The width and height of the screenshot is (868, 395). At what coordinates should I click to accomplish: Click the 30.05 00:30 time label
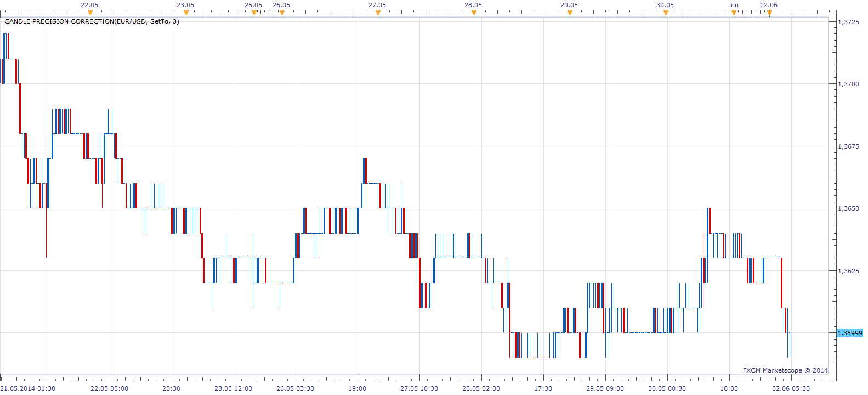[667, 388]
